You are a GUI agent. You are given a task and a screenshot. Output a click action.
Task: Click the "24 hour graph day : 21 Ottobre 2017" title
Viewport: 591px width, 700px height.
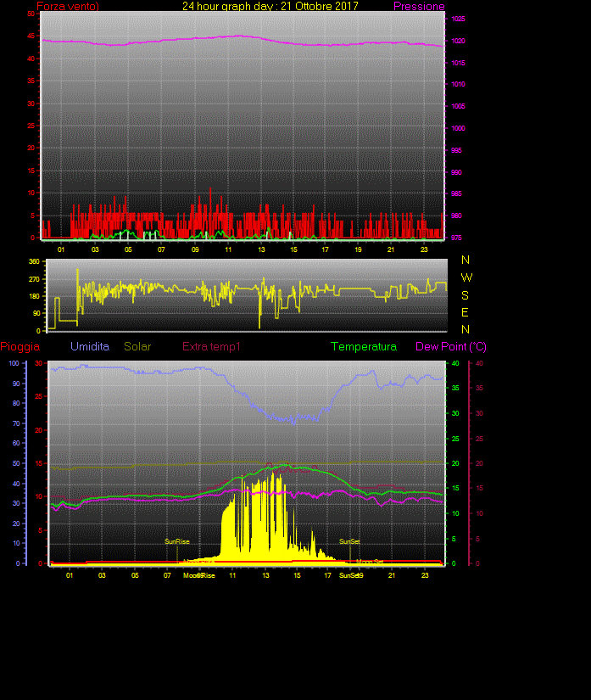tap(270, 6)
